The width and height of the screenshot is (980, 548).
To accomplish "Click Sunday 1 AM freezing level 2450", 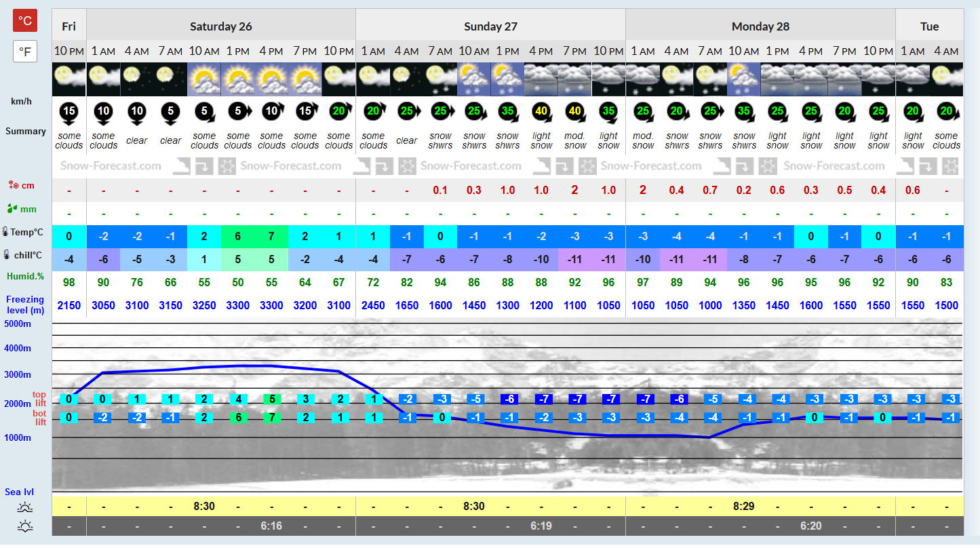I will tap(373, 305).
